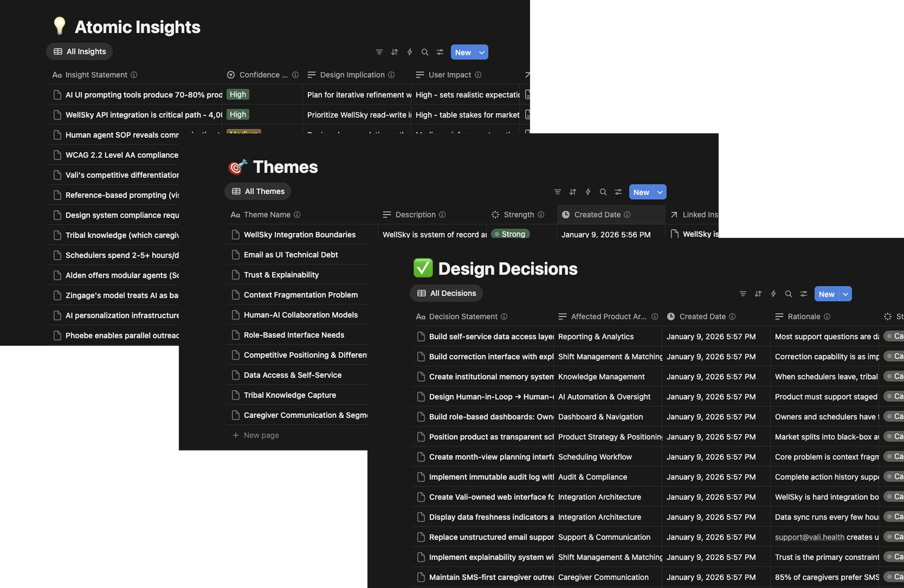Click New page row under Themes table

pos(261,435)
